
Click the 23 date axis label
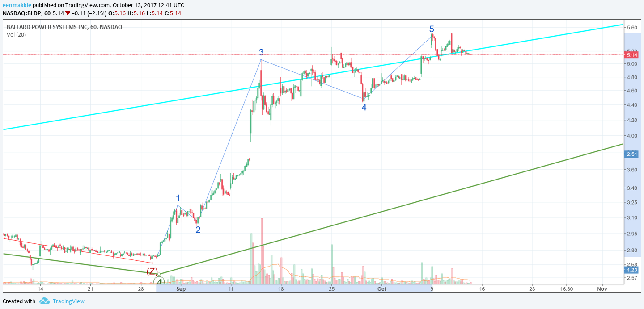click(x=532, y=289)
